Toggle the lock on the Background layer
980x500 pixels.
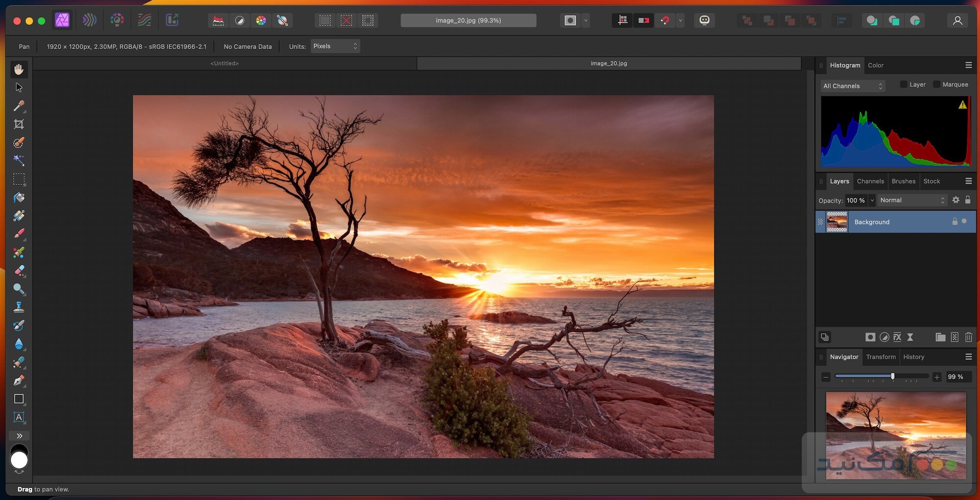point(955,222)
